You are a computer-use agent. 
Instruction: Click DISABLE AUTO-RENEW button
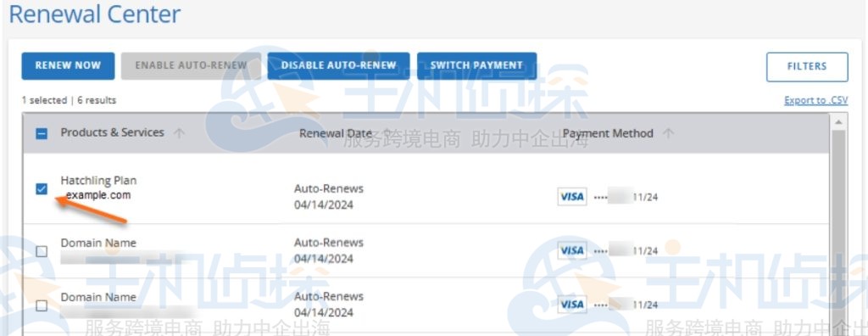(x=338, y=66)
